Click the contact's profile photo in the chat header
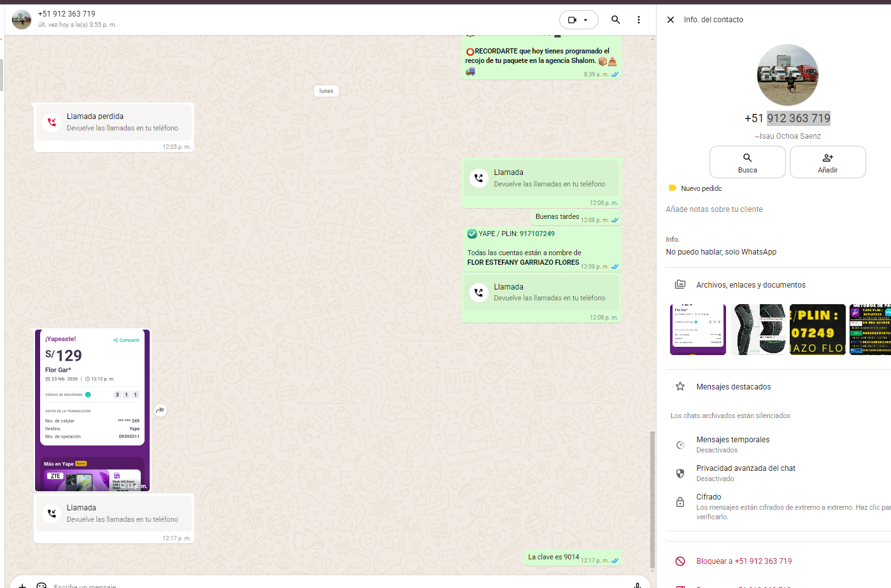This screenshot has height=588, width=891. tap(22, 20)
